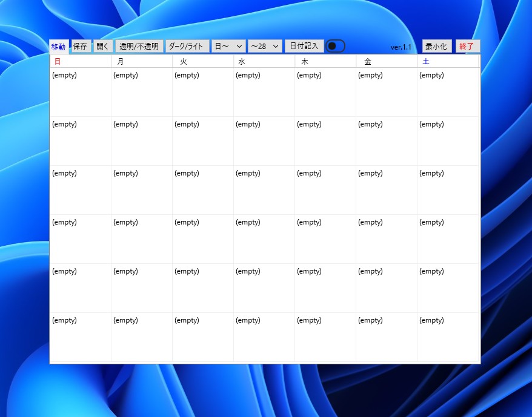532x417 pixels.
Task: Open a file using 開く button
Action: (103, 47)
